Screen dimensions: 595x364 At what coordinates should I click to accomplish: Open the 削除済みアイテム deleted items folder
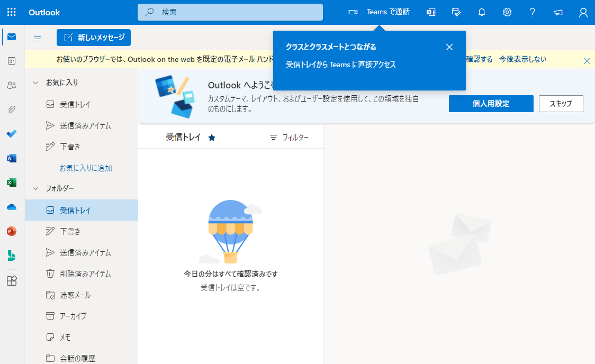click(82, 274)
